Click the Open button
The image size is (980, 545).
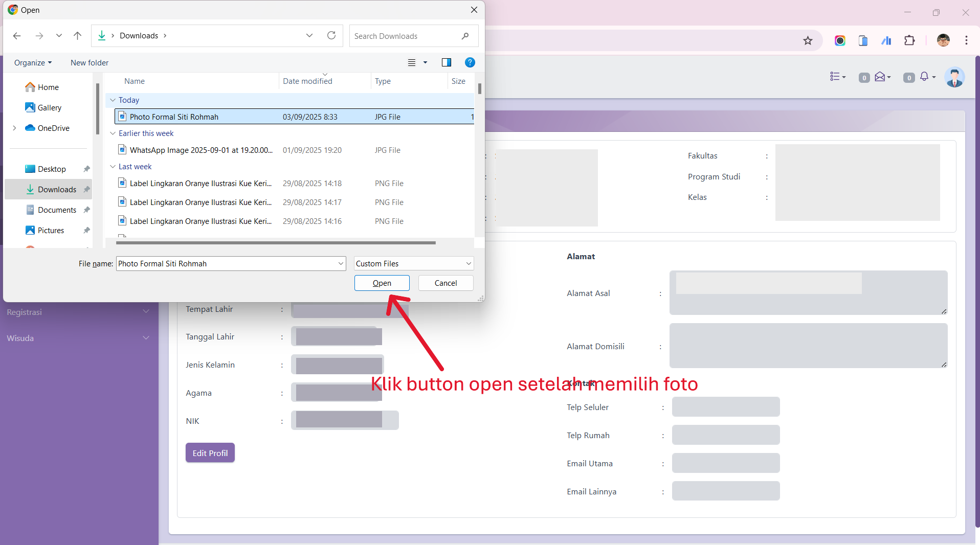[x=382, y=283]
